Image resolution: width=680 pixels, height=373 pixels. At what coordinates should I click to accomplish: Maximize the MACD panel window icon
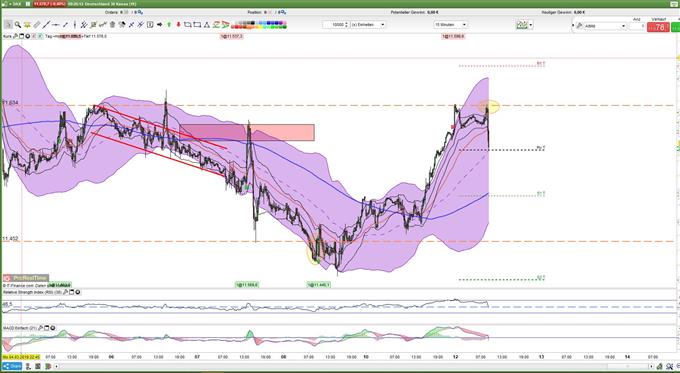tap(47, 328)
